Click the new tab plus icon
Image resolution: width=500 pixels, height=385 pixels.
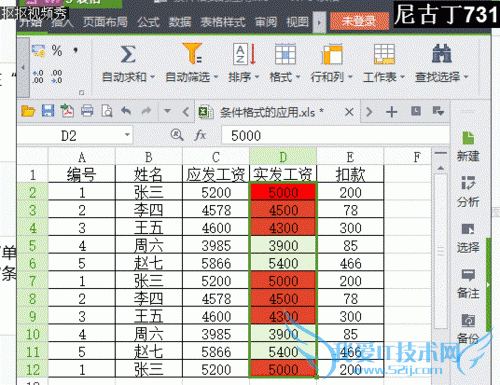point(392,112)
